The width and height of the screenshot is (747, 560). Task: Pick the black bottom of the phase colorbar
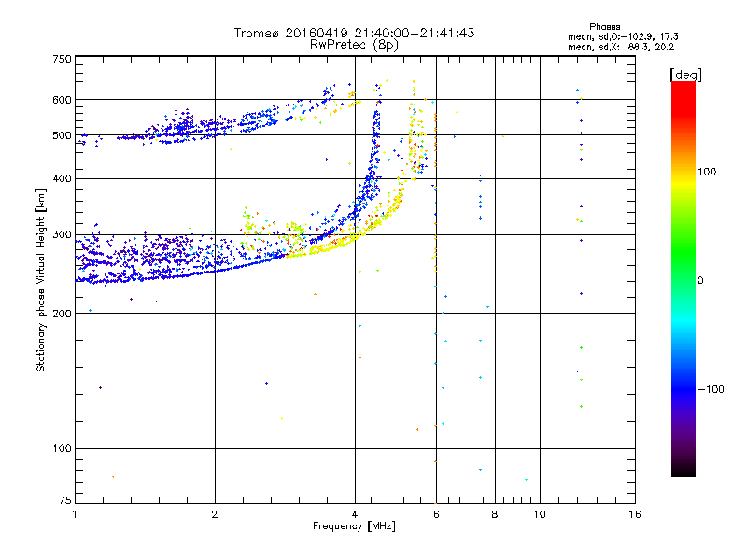[x=684, y=471]
